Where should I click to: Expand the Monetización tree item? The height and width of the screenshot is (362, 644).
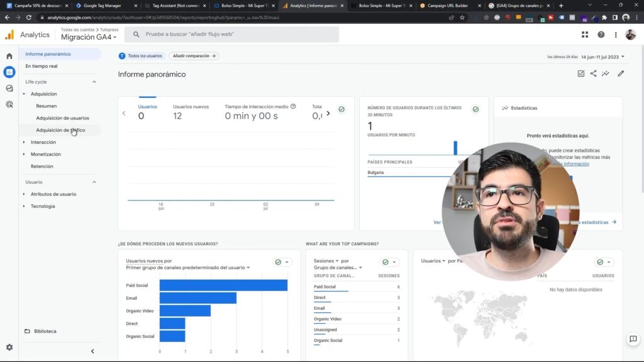(24, 155)
